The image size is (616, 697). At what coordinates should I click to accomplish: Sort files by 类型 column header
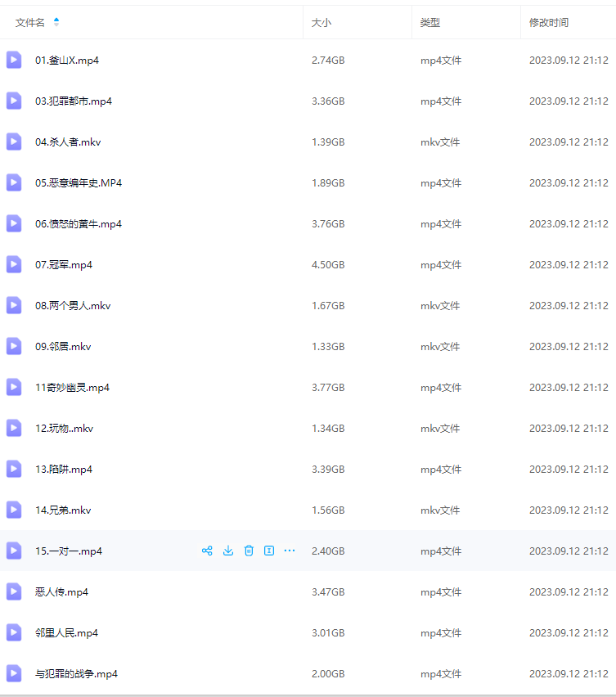[430, 23]
